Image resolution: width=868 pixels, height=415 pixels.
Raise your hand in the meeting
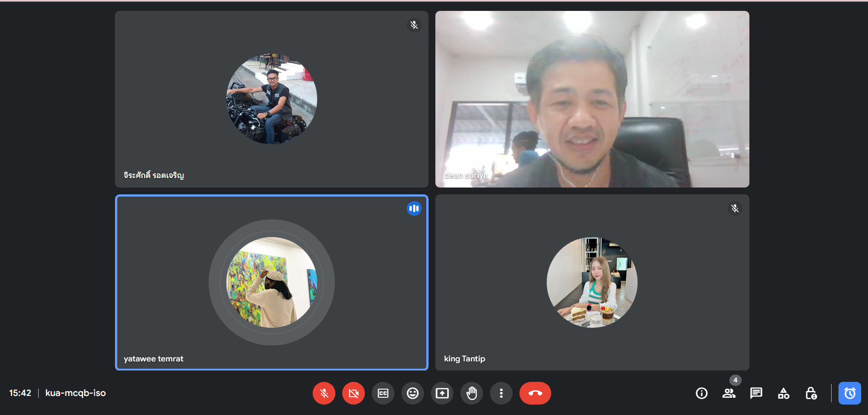472,393
